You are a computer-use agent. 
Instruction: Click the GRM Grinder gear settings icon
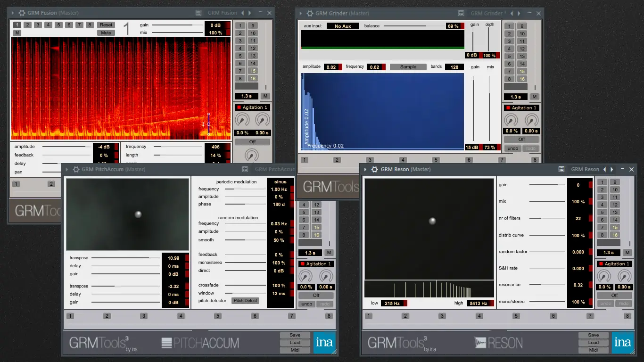[310, 13]
